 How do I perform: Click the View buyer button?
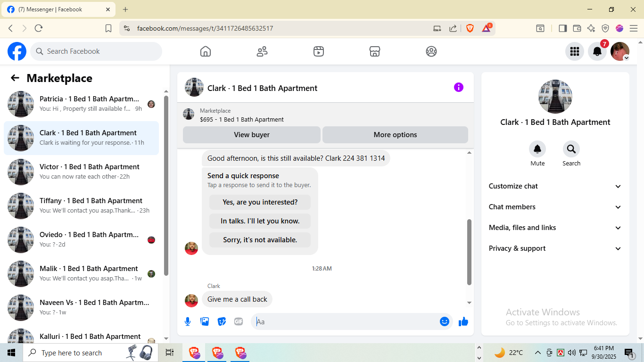pyautogui.click(x=252, y=135)
